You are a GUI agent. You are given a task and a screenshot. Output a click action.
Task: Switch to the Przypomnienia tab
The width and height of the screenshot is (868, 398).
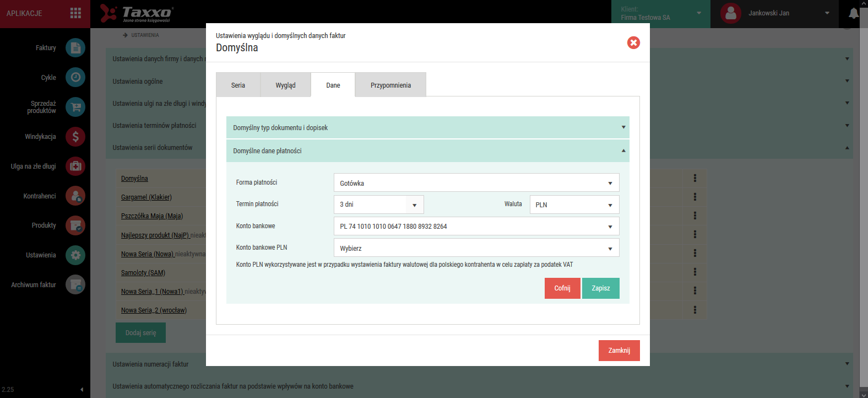(x=390, y=85)
